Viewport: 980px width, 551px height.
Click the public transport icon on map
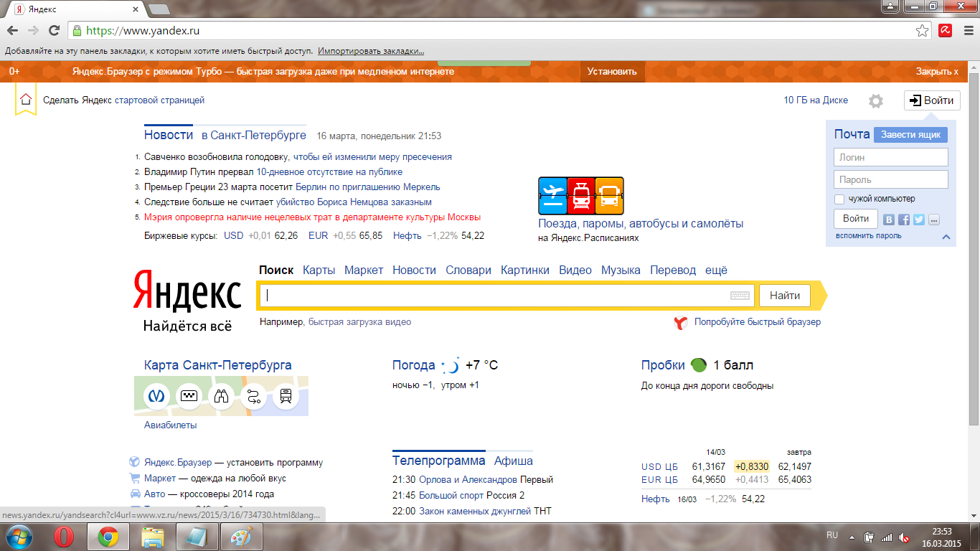(286, 396)
